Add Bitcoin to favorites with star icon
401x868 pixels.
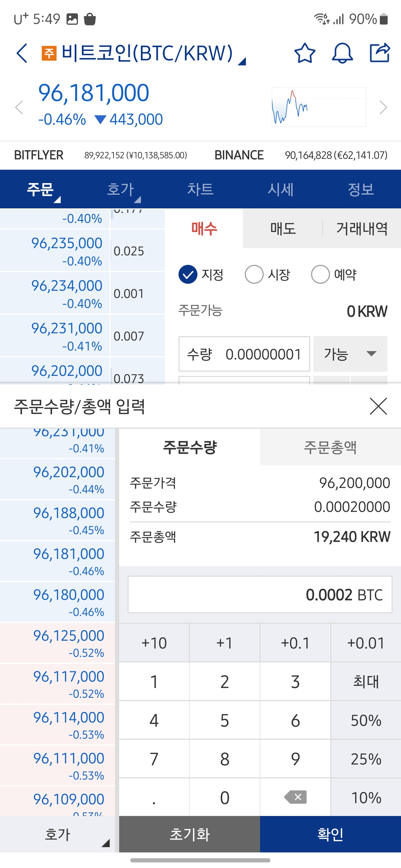pos(305,53)
